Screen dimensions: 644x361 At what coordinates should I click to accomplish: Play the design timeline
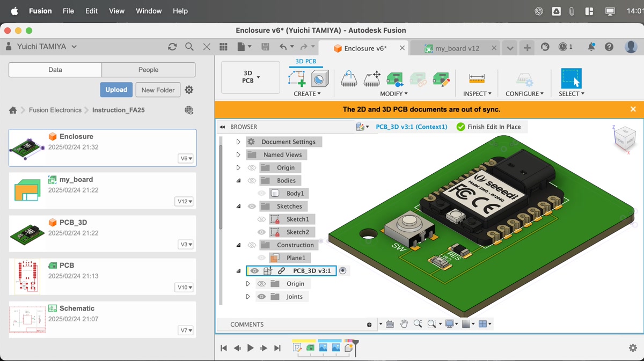250,348
